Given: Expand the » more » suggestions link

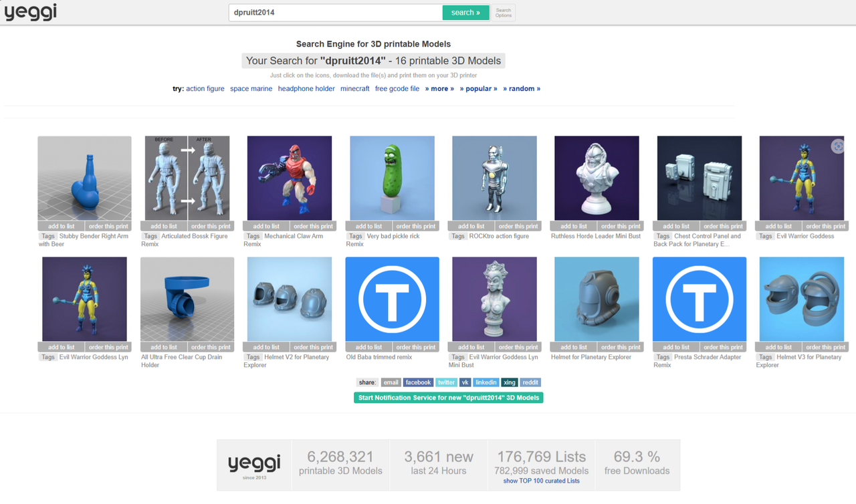Looking at the screenshot, I should coord(439,88).
